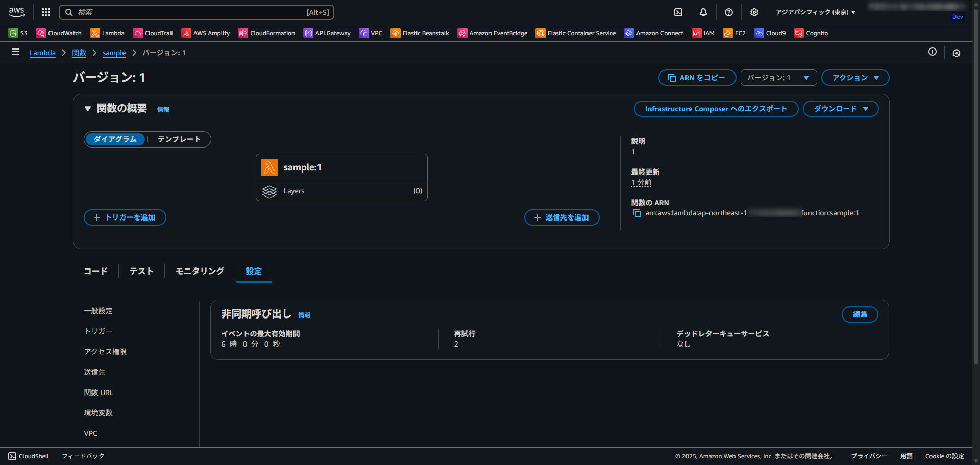
Task: Open the EC2 shortcut
Action: coord(734,33)
